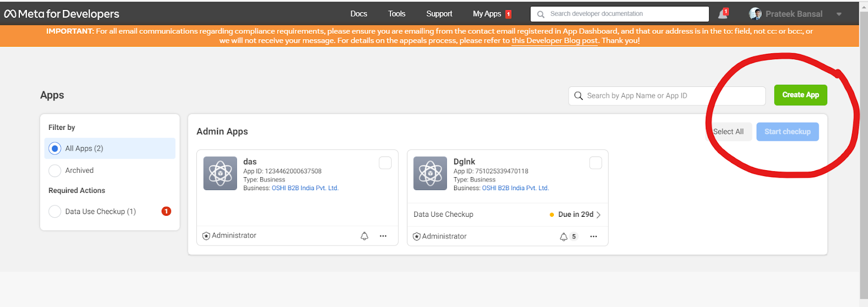Image resolution: width=868 pixels, height=307 pixels.
Task: Open the Dglnk app icon
Action: coord(430,173)
